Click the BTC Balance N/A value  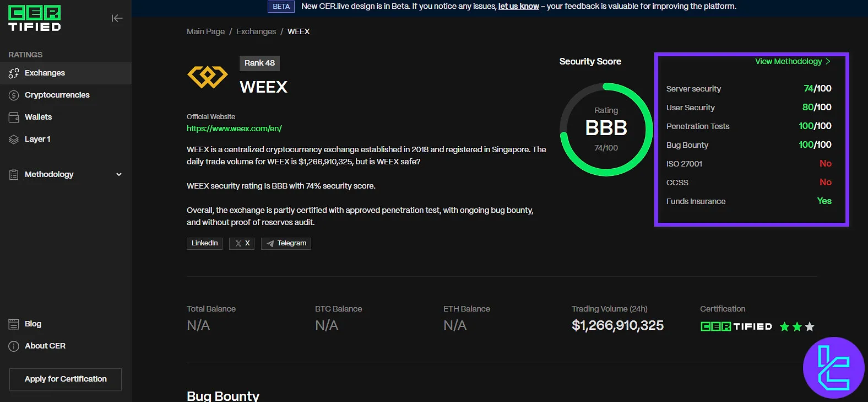point(327,325)
